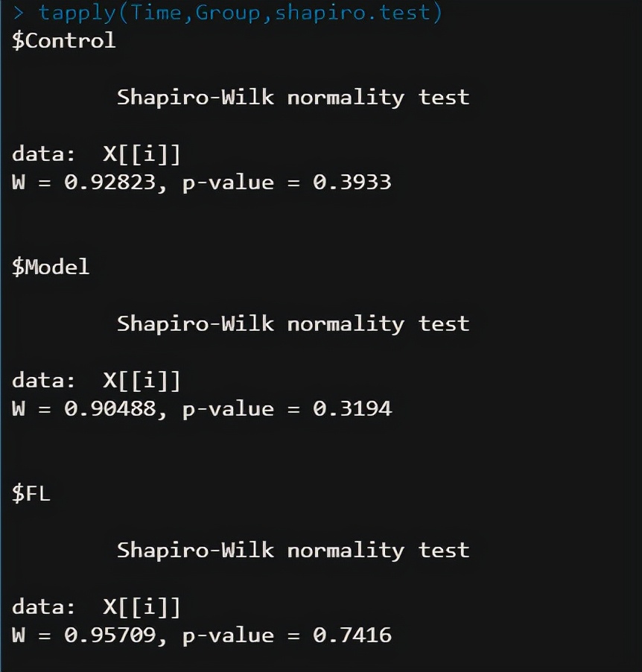Click the $Control output heading

(64, 40)
